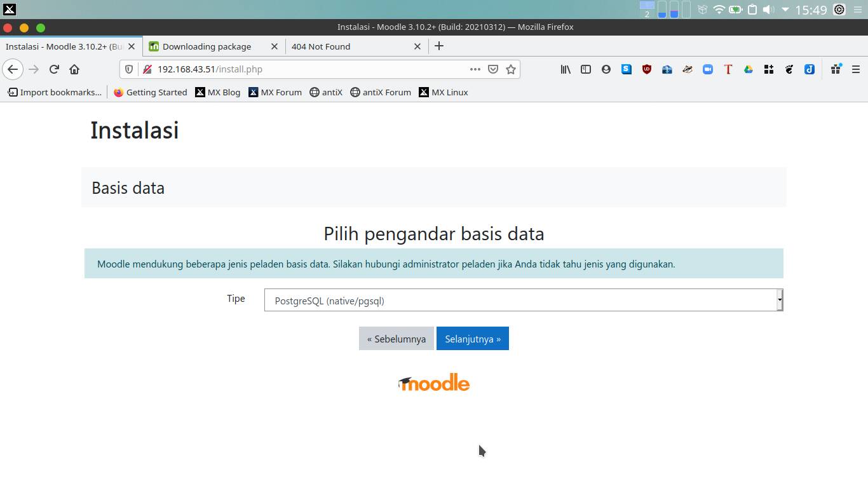Click the Pilih pengandar basis data heading

(434, 234)
